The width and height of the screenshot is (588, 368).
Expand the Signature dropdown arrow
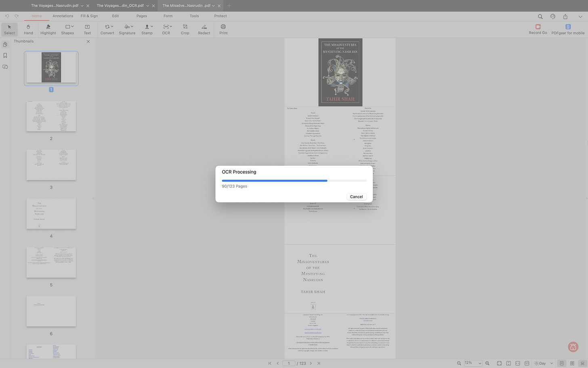[132, 27]
